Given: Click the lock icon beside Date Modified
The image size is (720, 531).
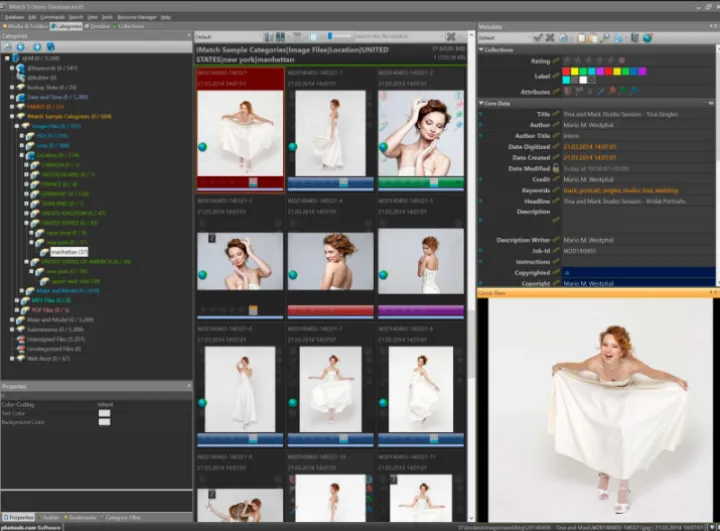Looking at the screenshot, I should [557, 168].
